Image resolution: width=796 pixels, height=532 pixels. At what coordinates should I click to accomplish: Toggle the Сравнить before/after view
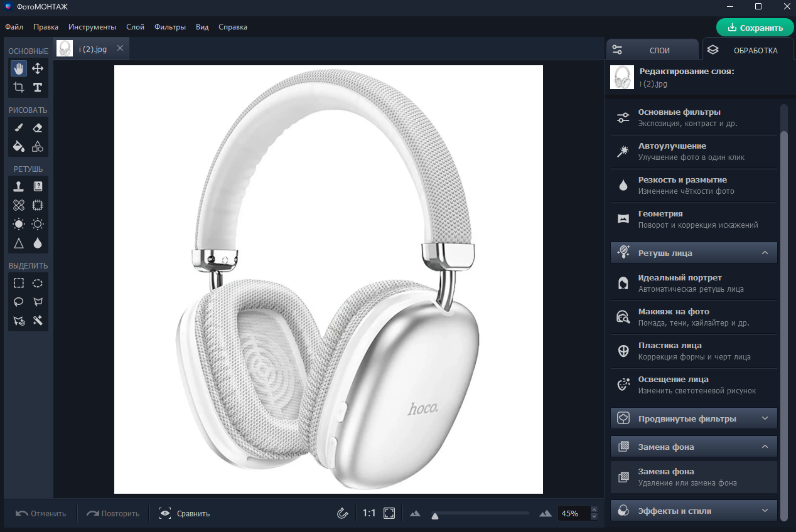coord(185,513)
